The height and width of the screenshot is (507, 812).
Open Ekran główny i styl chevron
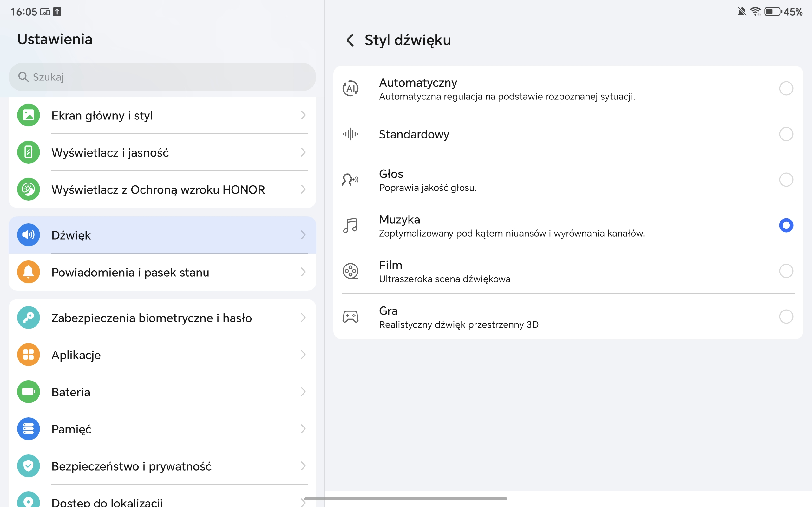[x=303, y=115]
